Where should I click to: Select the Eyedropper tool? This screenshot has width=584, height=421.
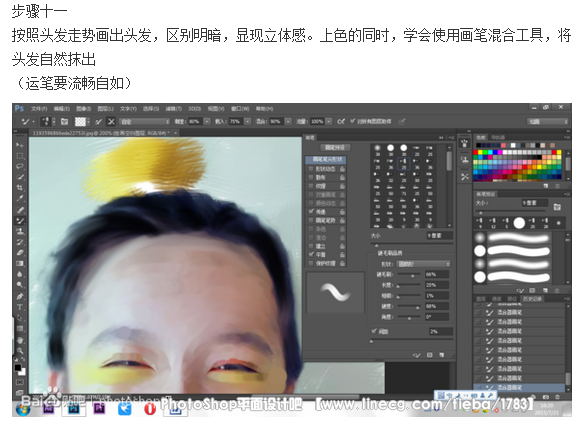click(x=20, y=199)
